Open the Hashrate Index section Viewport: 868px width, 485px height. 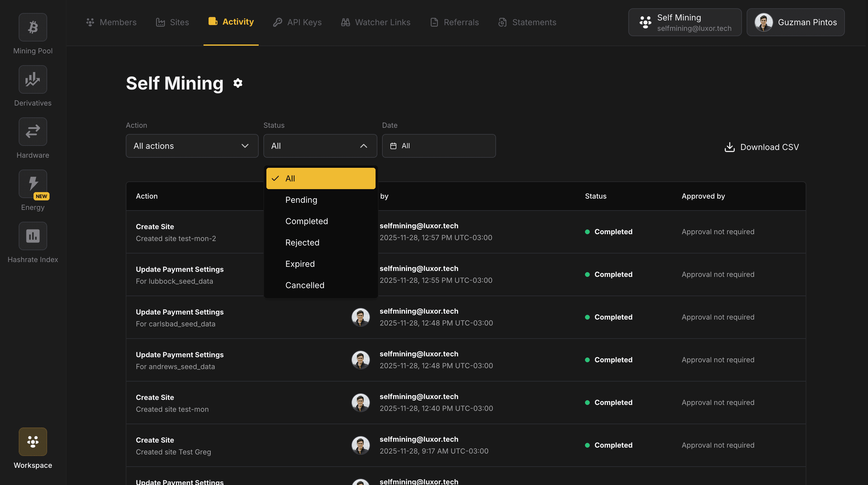click(x=32, y=236)
